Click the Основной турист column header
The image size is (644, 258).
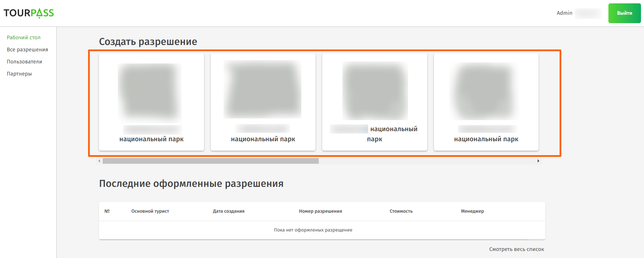[x=150, y=211]
